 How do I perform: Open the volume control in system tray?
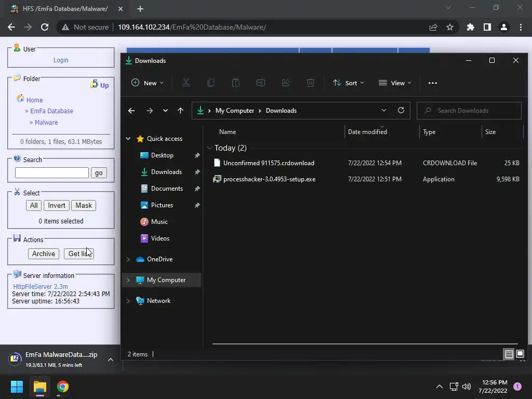pyautogui.click(x=467, y=387)
